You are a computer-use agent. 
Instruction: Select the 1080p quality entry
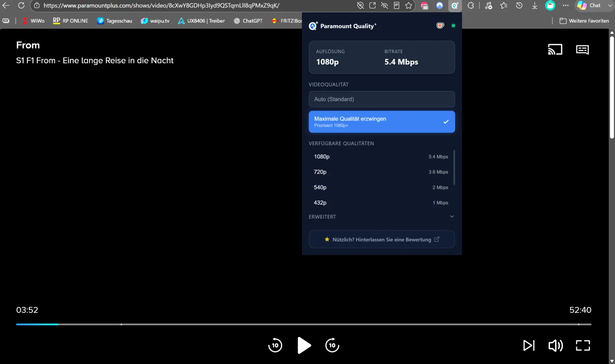click(381, 157)
